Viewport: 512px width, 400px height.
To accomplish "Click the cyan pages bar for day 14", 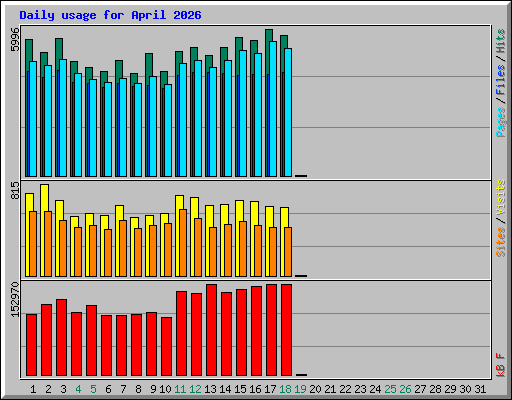I will [228, 119].
